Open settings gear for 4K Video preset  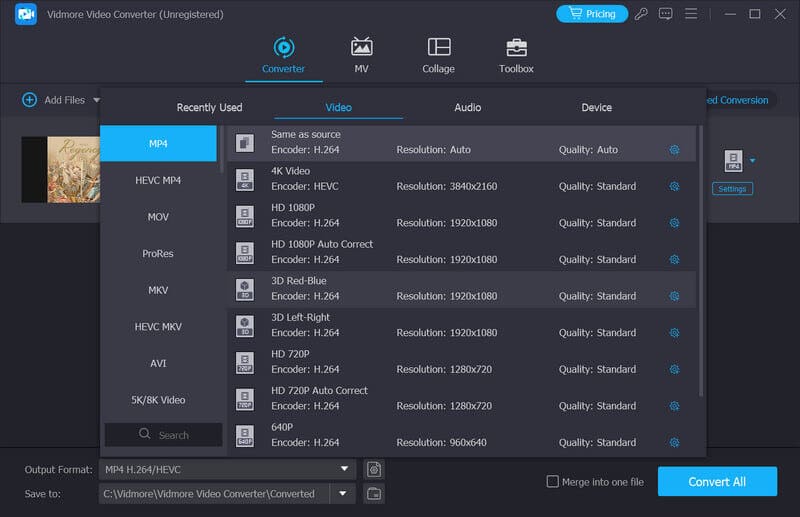pyautogui.click(x=674, y=186)
